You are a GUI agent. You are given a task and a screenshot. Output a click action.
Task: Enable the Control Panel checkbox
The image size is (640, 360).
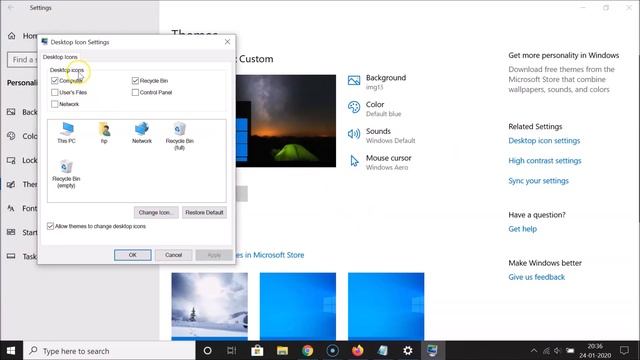[135, 93]
